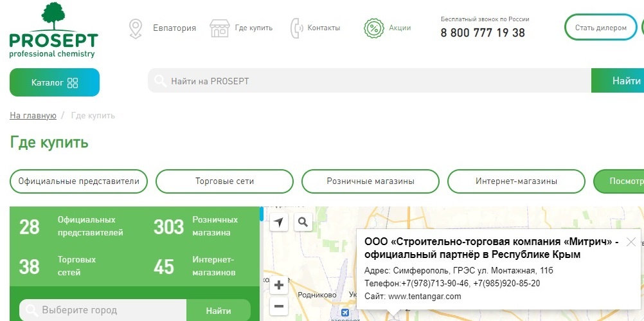Screen dimensions: 644x321
Task: Click the 28 Официальных представителей counter
Action: click(71, 226)
